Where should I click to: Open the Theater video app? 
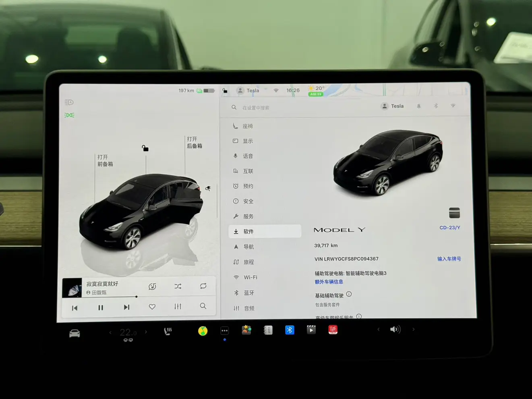coord(311,330)
